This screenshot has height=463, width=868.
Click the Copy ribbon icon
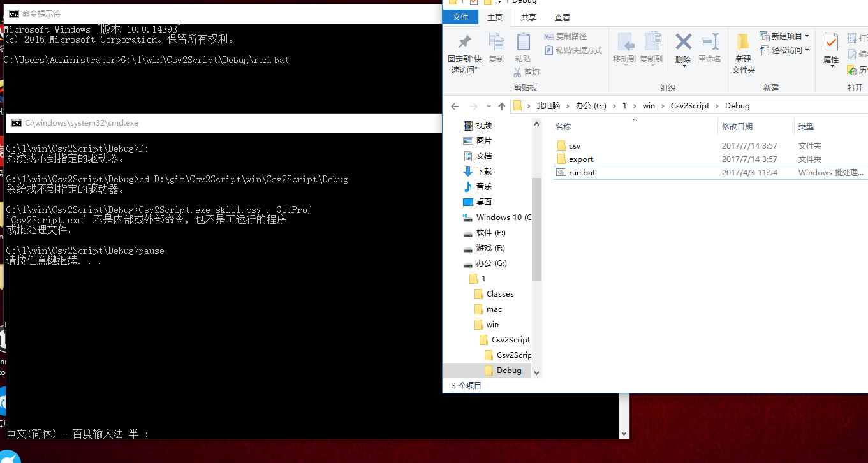click(x=496, y=42)
